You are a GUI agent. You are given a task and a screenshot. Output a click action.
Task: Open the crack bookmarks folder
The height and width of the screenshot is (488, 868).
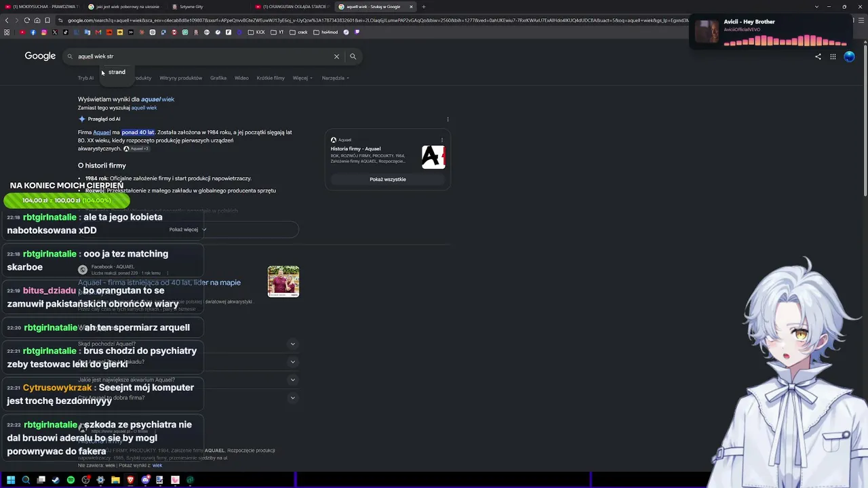point(299,32)
